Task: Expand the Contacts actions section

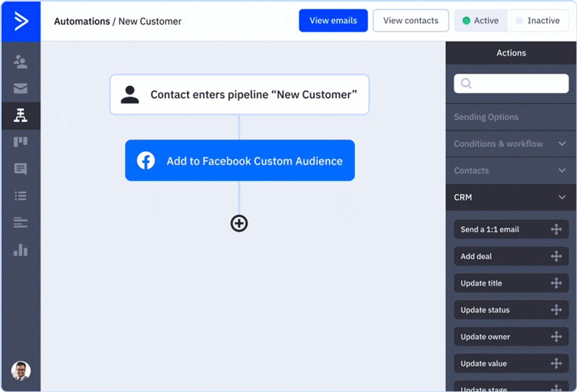Action: (510, 170)
